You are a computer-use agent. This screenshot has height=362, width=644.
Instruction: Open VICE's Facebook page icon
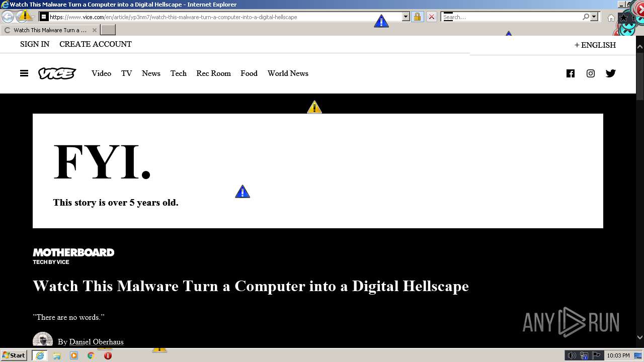pos(571,73)
